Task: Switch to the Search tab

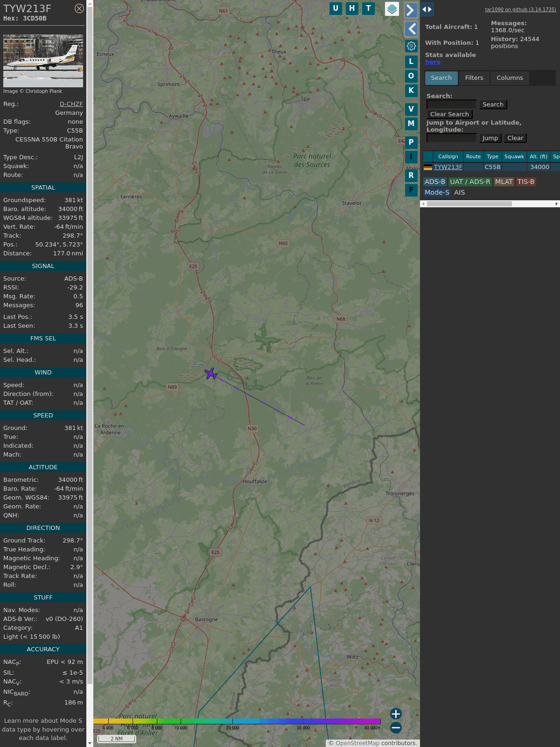Action: pos(441,78)
